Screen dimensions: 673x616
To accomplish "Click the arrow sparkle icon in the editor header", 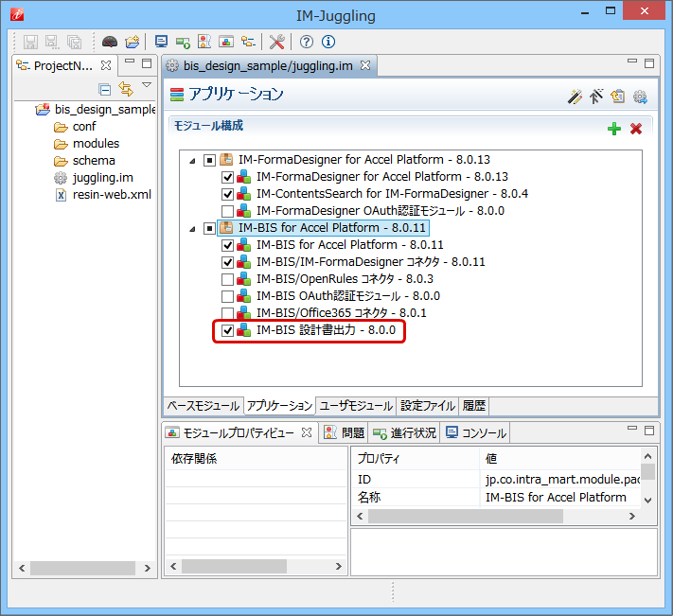I will (596, 97).
